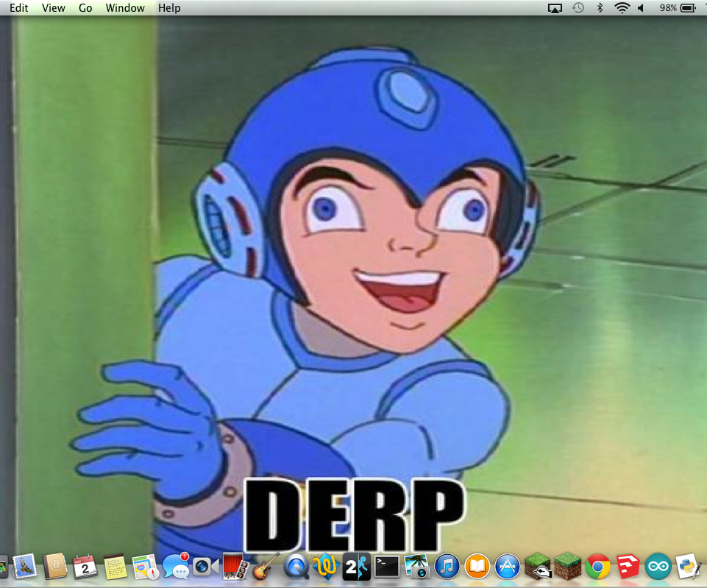
Task: Open the Calendar app showing 2
Action: coord(85,567)
